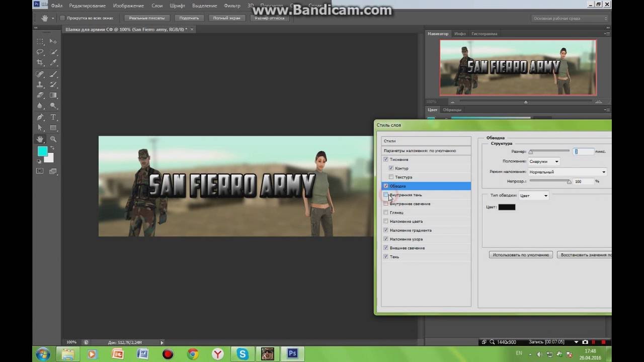Select the Move tool

click(53, 41)
